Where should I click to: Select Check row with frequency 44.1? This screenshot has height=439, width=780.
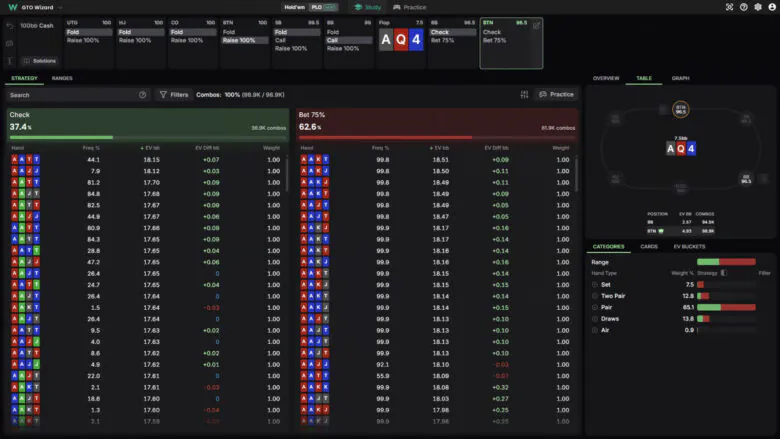(x=146, y=160)
